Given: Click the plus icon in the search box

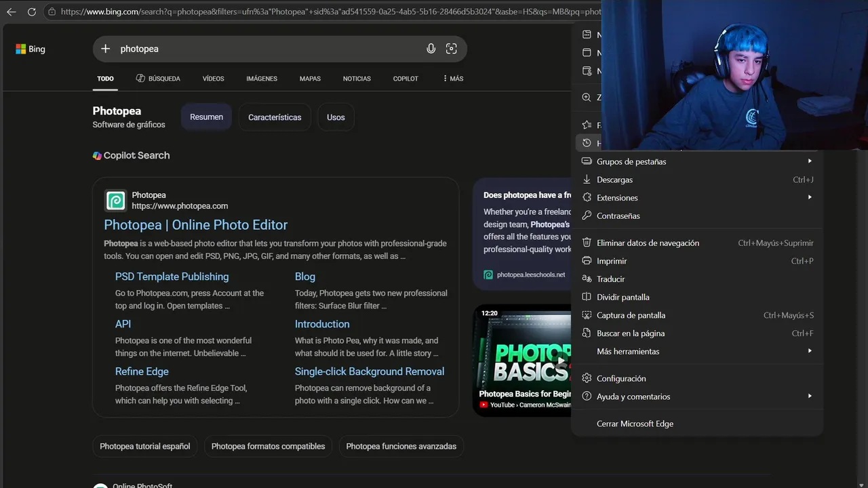Looking at the screenshot, I should pos(105,49).
